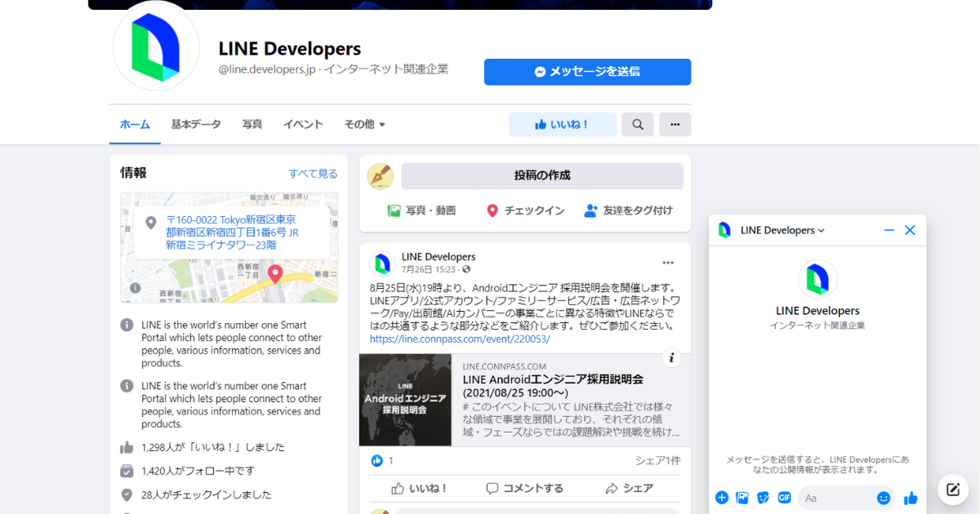
Task: Switch to the 基本データ tab
Action: tap(196, 125)
